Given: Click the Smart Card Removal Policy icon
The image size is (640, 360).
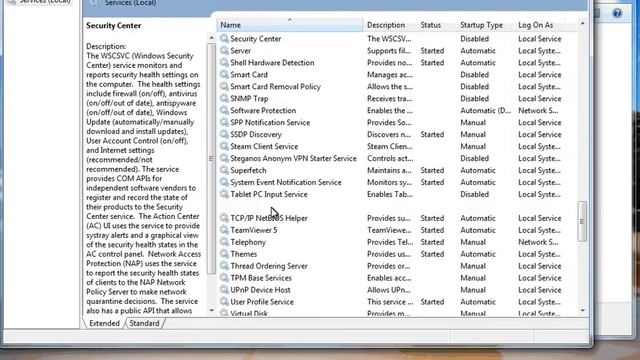Looking at the screenshot, I should (x=224, y=86).
